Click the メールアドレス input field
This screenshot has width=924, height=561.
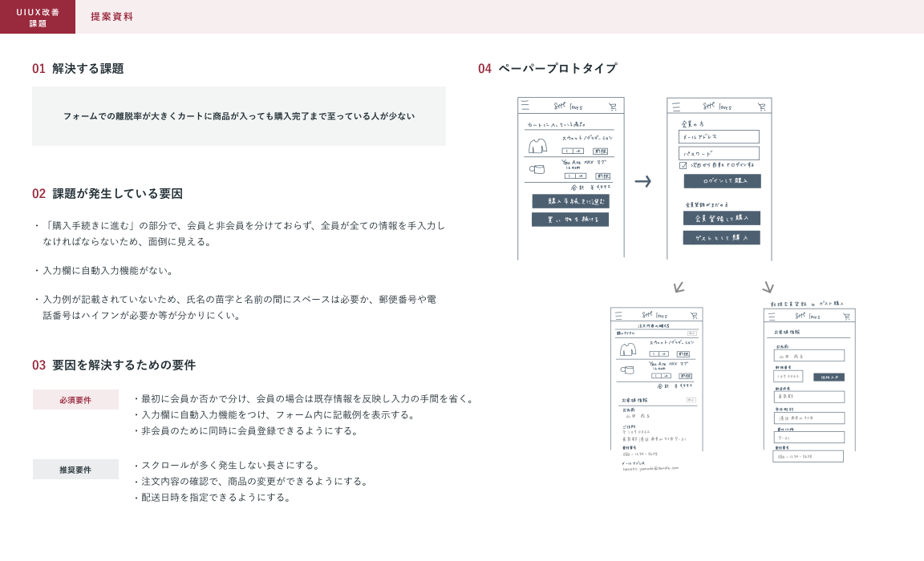pos(719,137)
